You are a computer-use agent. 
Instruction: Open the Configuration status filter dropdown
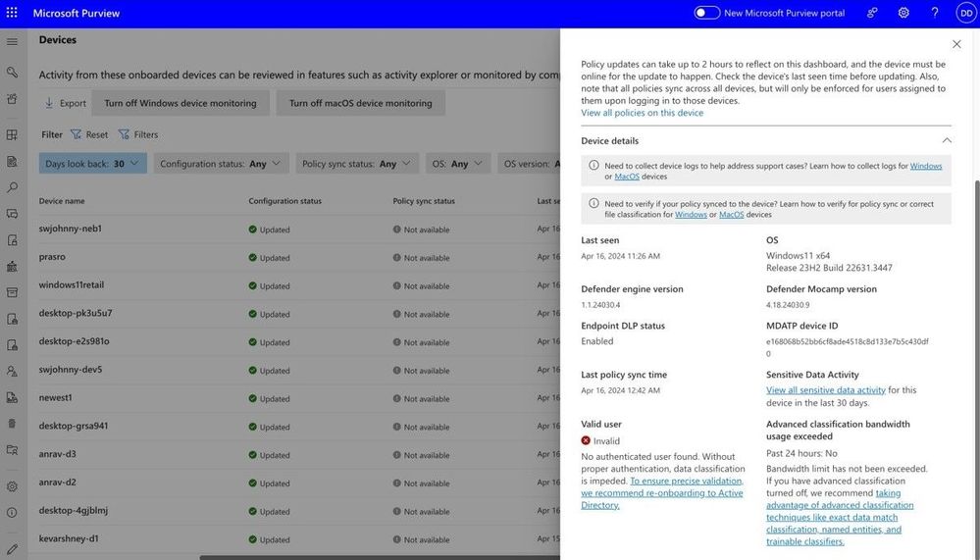[x=222, y=164]
